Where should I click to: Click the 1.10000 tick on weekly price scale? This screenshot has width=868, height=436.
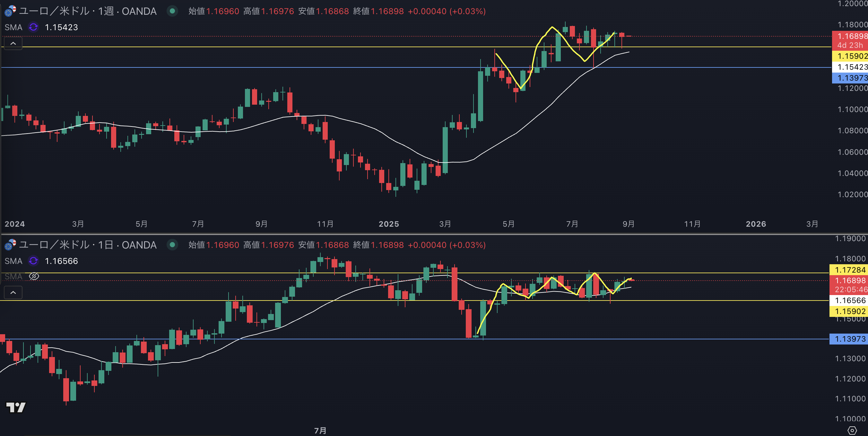pyautogui.click(x=852, y=109)
